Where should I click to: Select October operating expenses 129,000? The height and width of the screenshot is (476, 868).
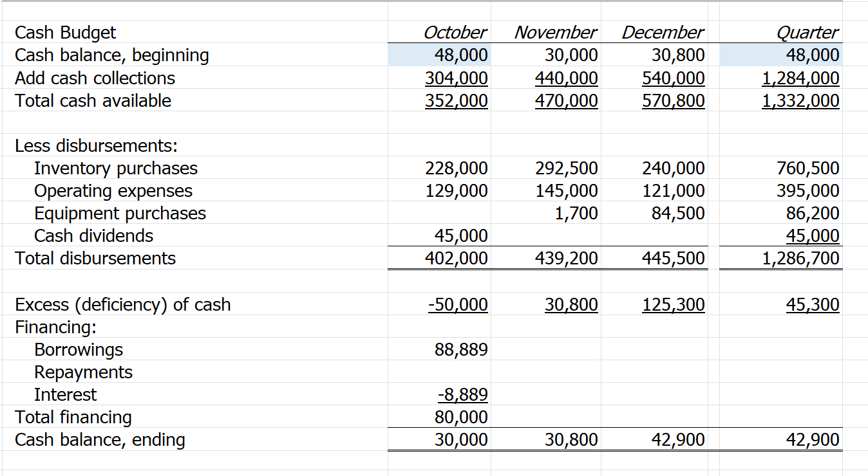pos(456,190)
